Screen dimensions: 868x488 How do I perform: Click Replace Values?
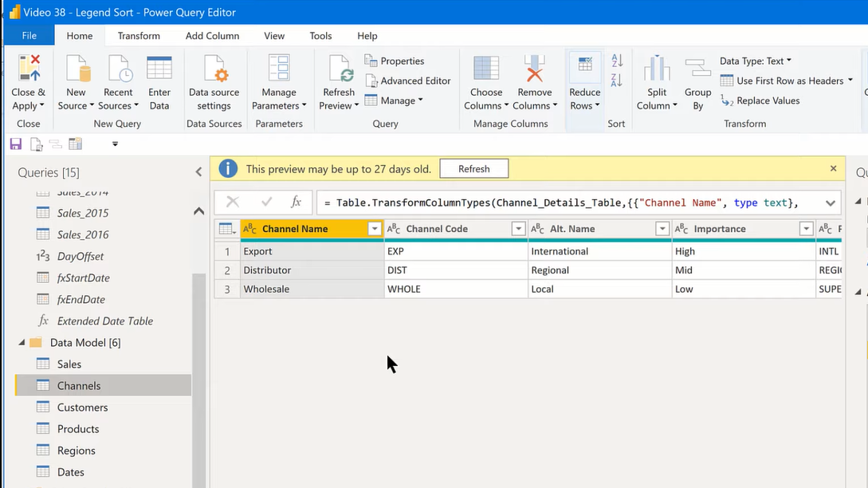click(760, 100)
